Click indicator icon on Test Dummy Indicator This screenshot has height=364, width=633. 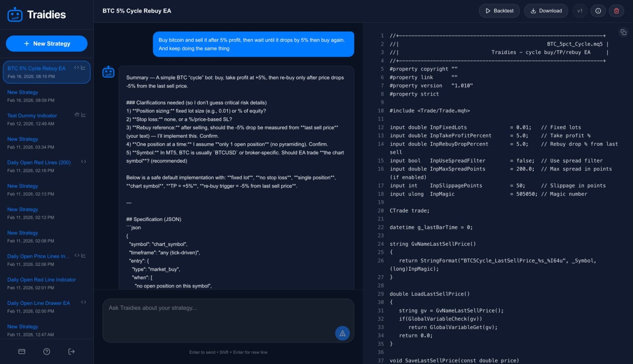(77, 115)
